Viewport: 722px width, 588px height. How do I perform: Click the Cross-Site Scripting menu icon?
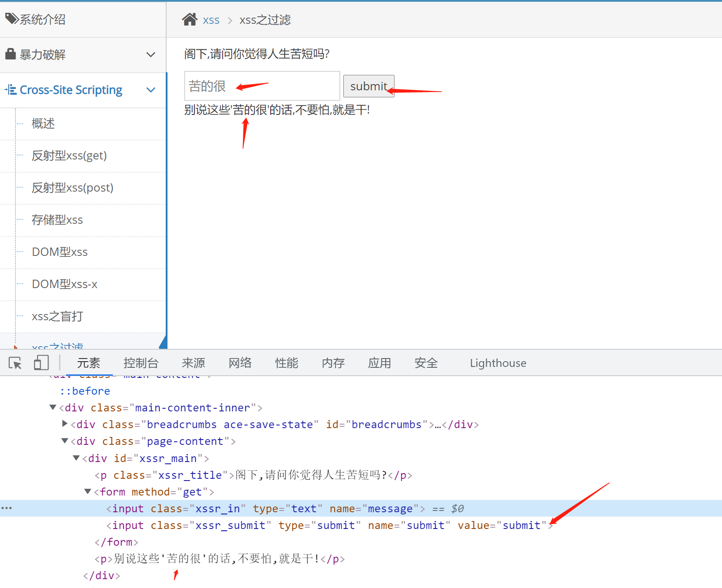[11, 90]
